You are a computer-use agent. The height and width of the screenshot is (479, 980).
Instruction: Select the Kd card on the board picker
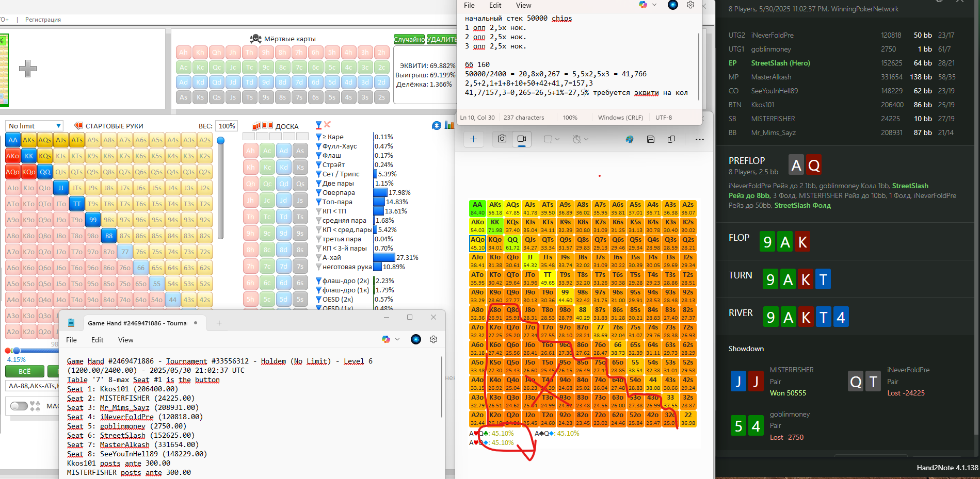coord(283,168)
